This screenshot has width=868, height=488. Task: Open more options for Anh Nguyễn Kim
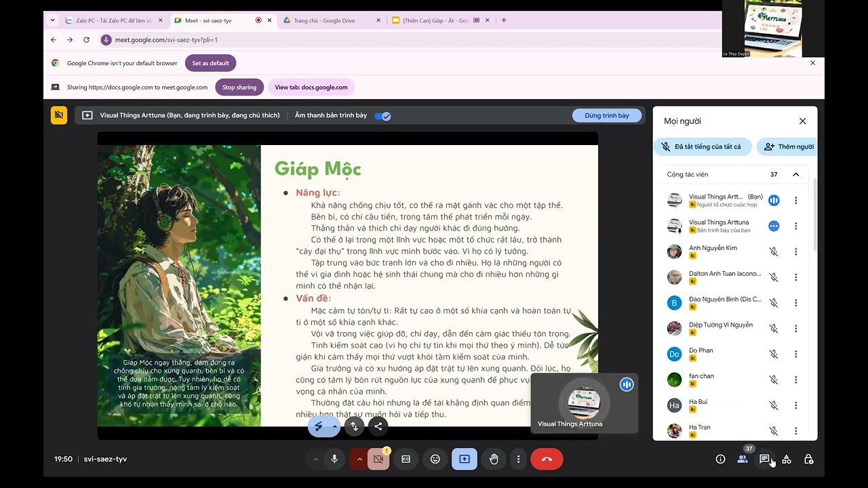[796, 251]
